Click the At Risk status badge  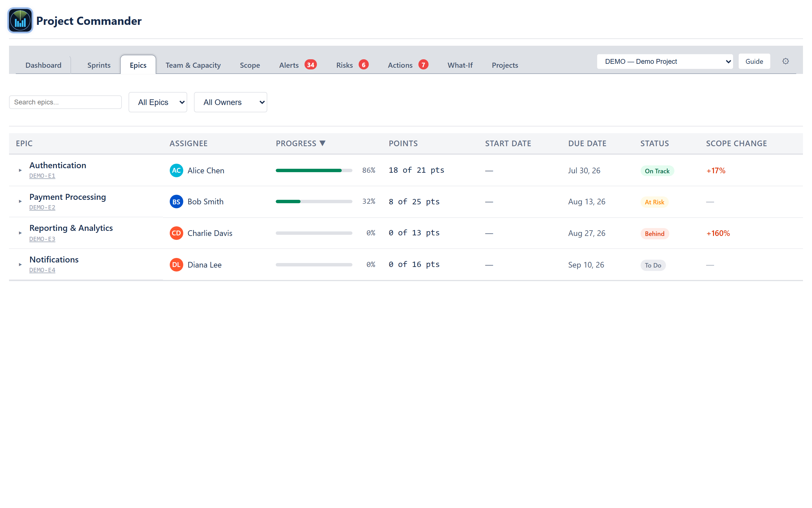654,202
